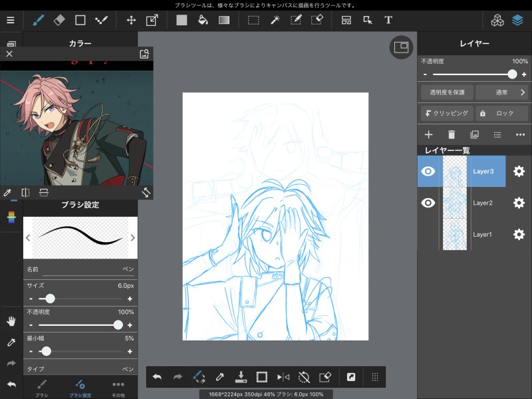Activate the Move tool
The image size is (532, 399).
tap(131, 20)
